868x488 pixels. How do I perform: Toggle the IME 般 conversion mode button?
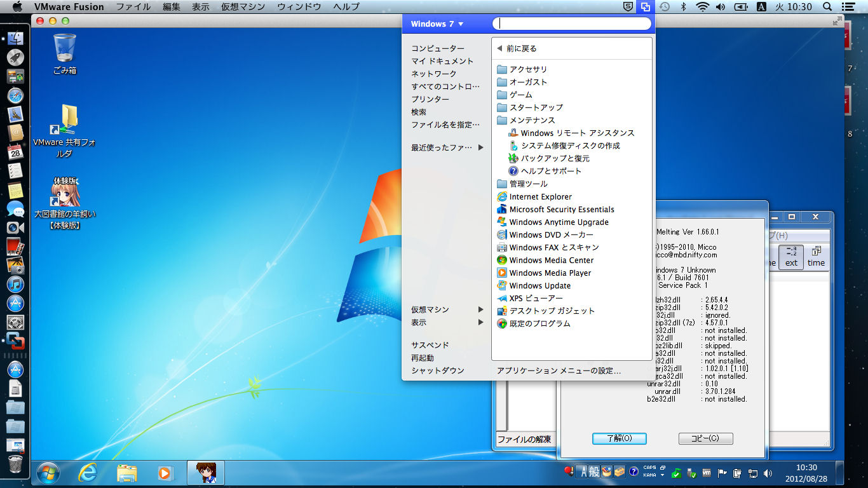coord(594,471)
